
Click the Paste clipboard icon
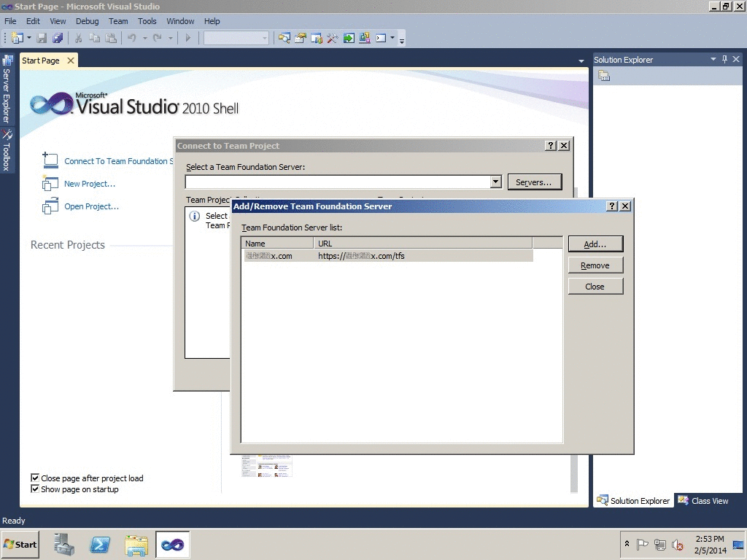coord(111,38)
